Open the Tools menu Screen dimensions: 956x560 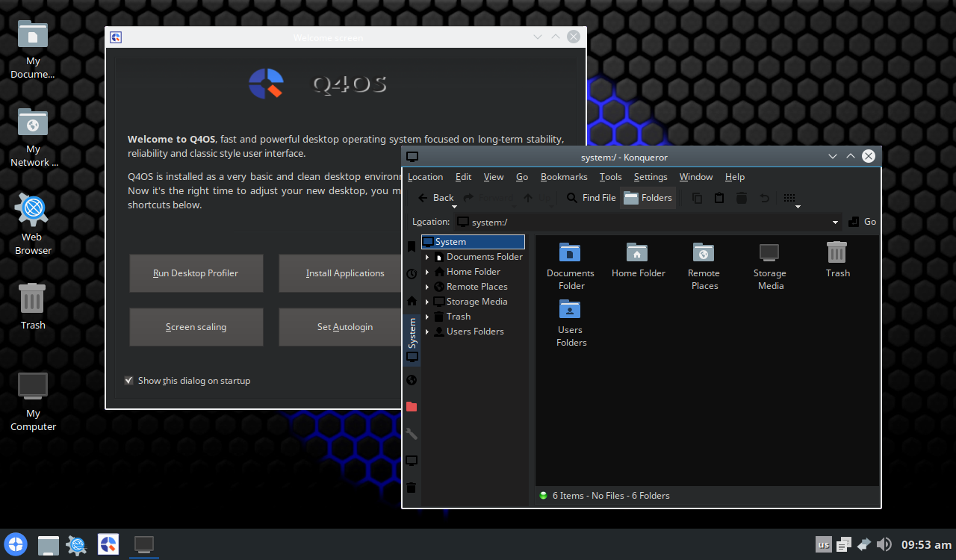[x=610, y=177]
